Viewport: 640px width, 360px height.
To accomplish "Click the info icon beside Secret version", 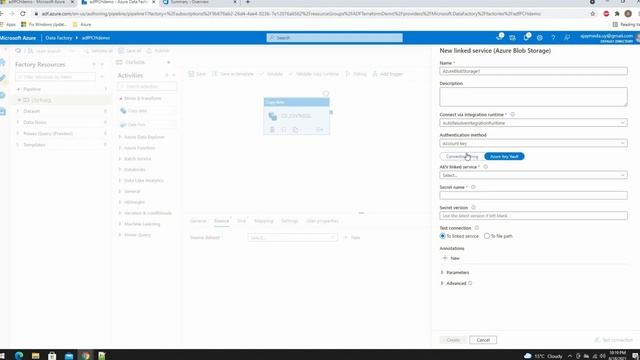I will point(473,208).
